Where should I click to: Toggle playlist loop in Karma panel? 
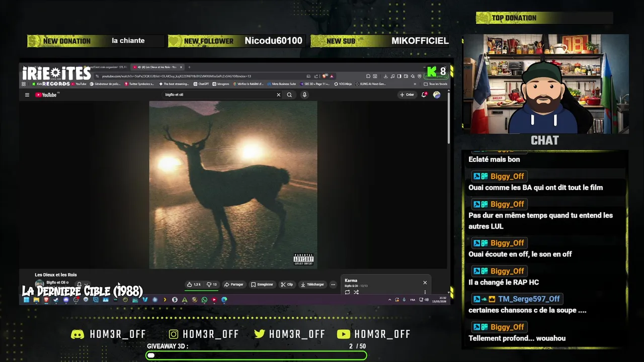pyautogui.click(x=347, y=292)
